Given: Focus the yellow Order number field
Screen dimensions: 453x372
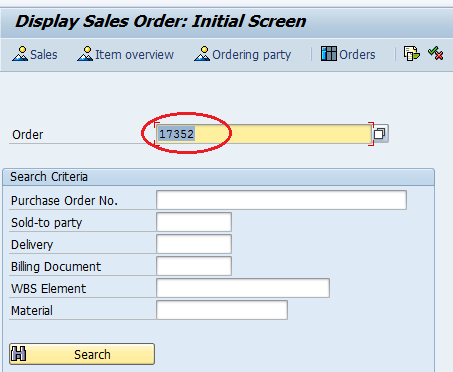Looking at the screenshot, I should point(264,134).
